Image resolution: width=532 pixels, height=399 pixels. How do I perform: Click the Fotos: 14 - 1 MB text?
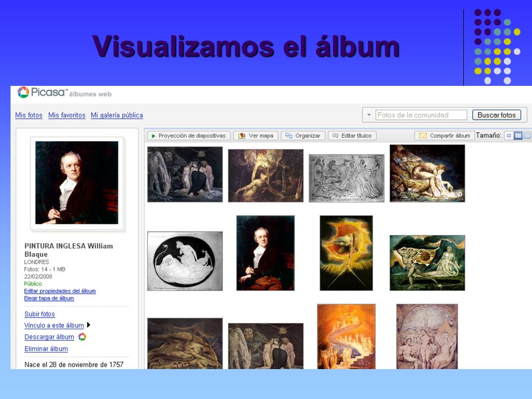coord(44,269)
